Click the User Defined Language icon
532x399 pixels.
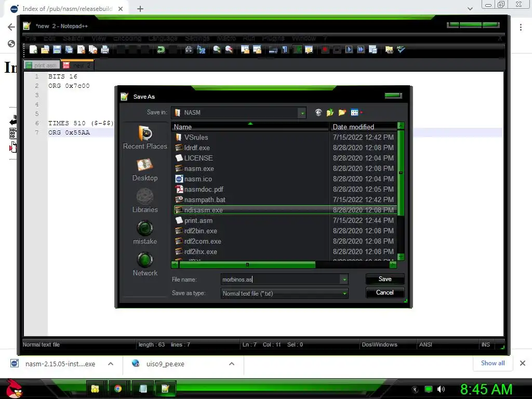tap(309, 49)
